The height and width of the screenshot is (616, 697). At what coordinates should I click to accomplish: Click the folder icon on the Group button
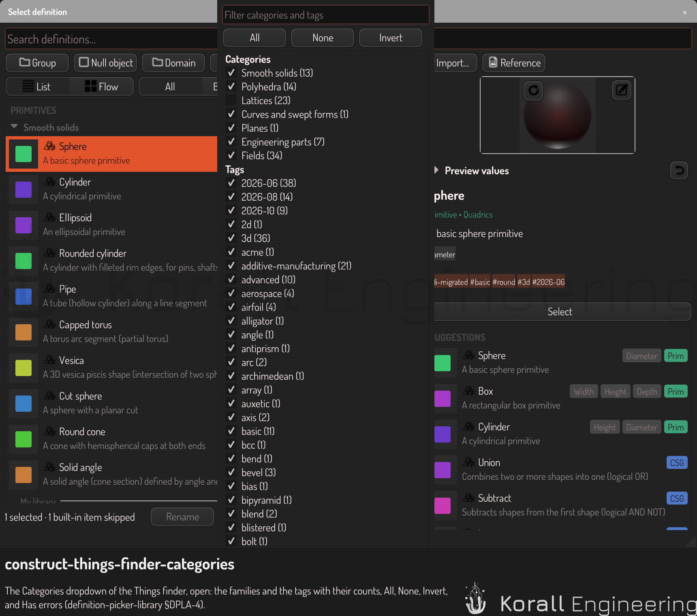pyautogui.click(x=25, y=62)
